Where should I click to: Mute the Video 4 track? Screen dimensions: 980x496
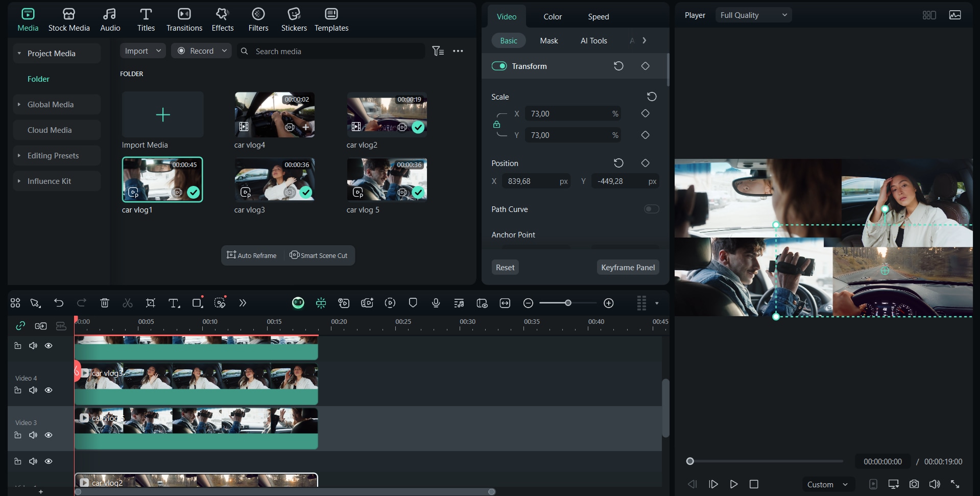click(33, 390)
